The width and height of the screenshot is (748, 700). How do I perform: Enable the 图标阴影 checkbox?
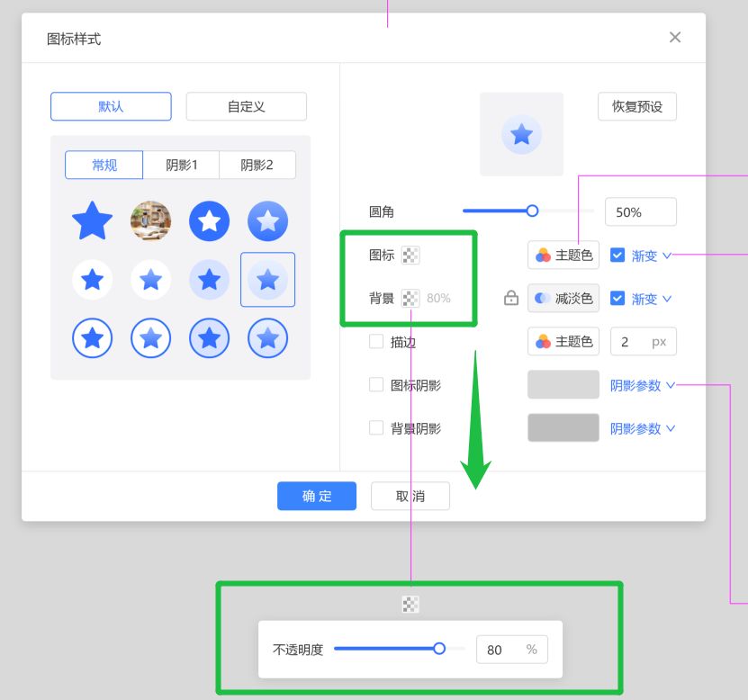point(376,384)
